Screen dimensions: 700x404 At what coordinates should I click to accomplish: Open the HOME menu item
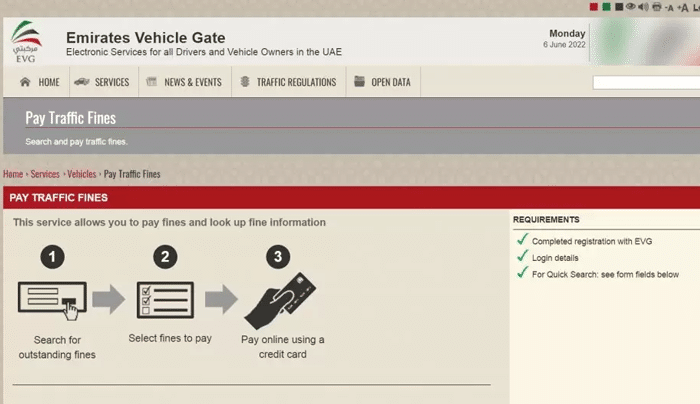(40, 82)
